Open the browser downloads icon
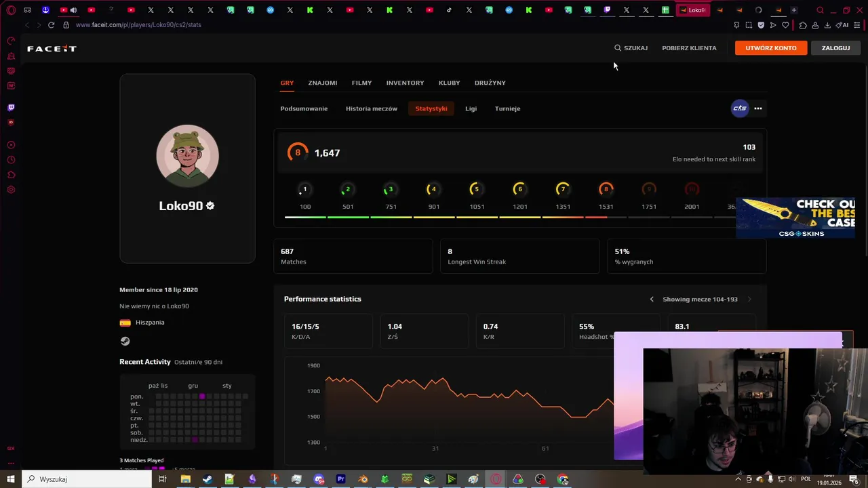868x488 pixels. pos(827,25)
